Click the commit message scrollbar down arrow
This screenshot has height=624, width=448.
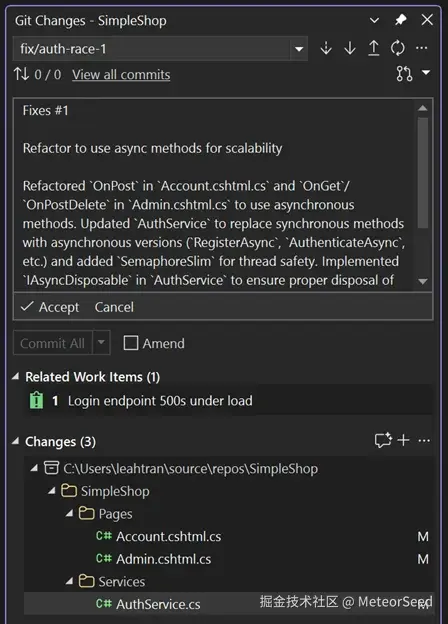(x=423, y=281)
